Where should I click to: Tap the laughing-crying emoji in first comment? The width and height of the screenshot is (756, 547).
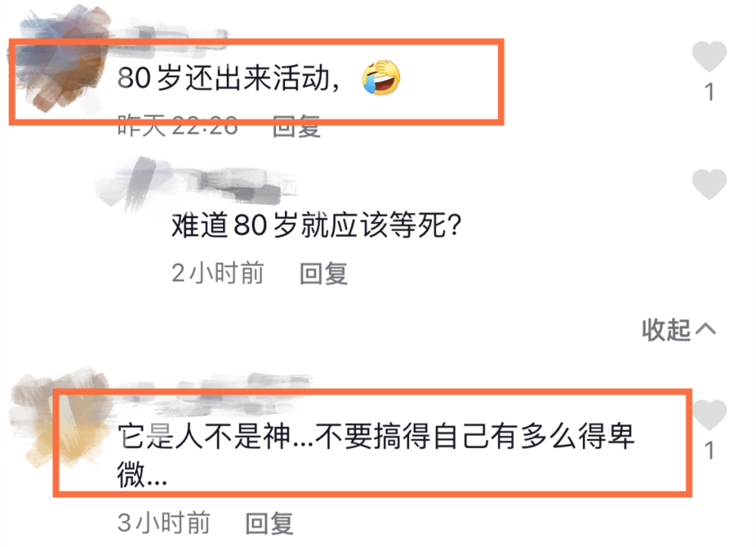tap(381, 78)
